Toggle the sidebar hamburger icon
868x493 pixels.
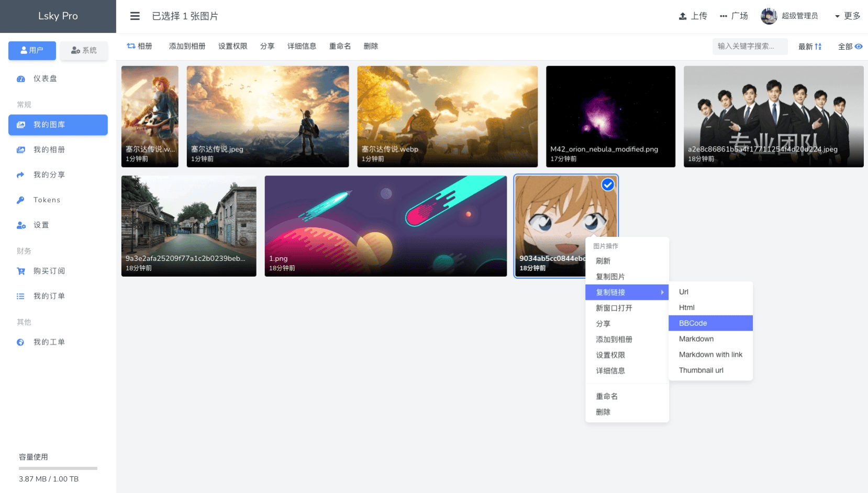[135, 16]
